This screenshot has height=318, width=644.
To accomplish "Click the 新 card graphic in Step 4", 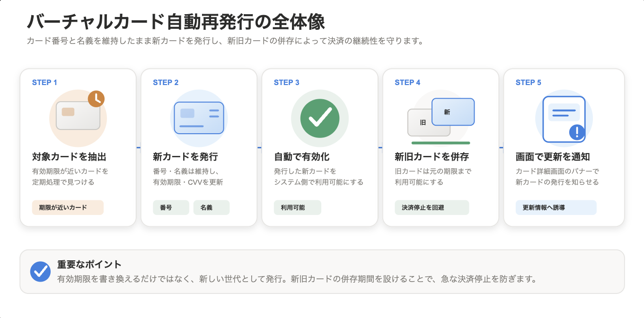I will tap(453, 112).
